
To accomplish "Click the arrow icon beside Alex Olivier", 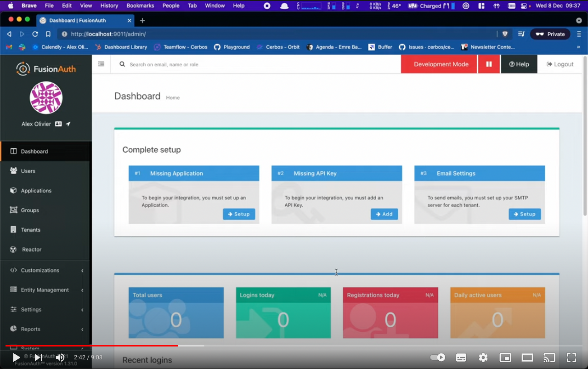I will point(68,124).
